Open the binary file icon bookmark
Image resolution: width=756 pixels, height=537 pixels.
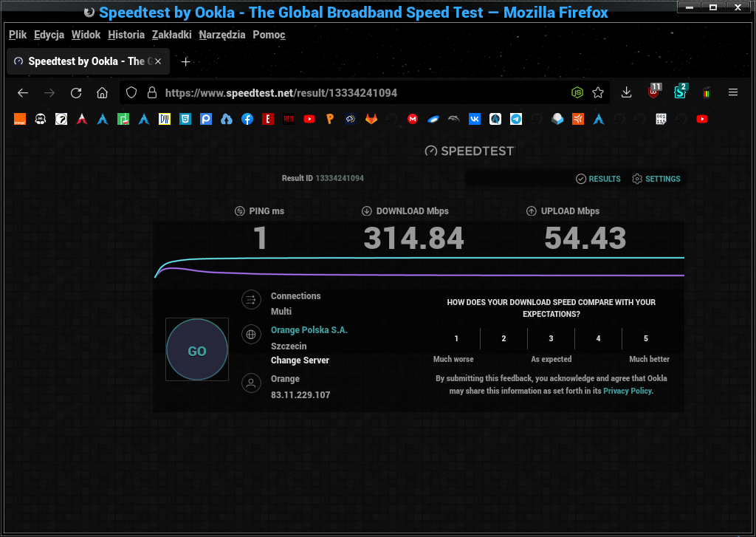(x=661, y=119)
